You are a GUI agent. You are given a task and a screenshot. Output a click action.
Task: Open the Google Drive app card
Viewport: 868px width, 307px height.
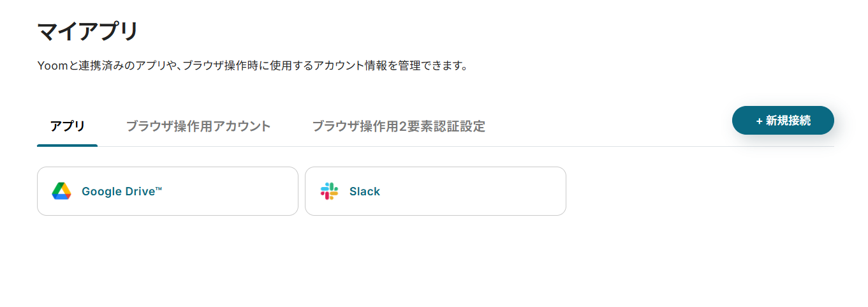click(167, 191)
